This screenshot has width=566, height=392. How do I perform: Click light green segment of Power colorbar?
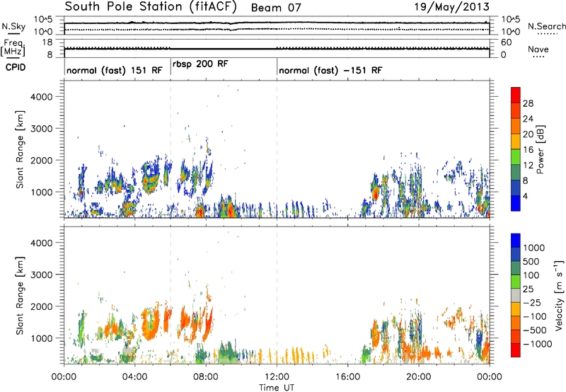516,156
